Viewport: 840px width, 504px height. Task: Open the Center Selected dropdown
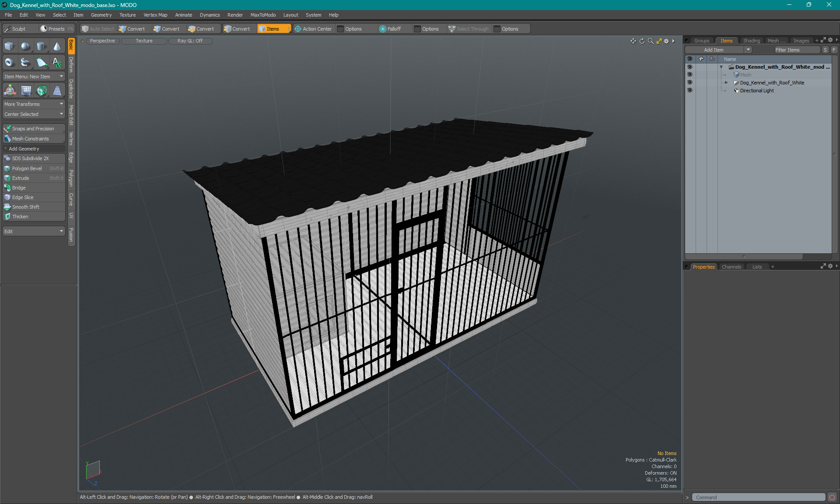(34, 114)
